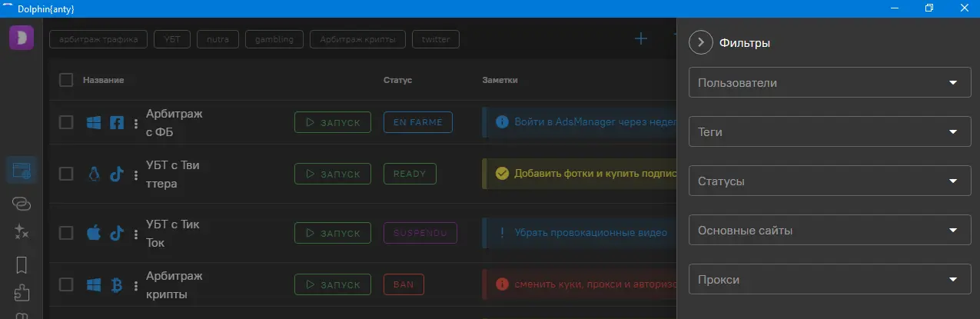Open the three-dot menu for Арбитраж с ФБ
This screenshot has height=319, width=980.
(x=136, y=123)
